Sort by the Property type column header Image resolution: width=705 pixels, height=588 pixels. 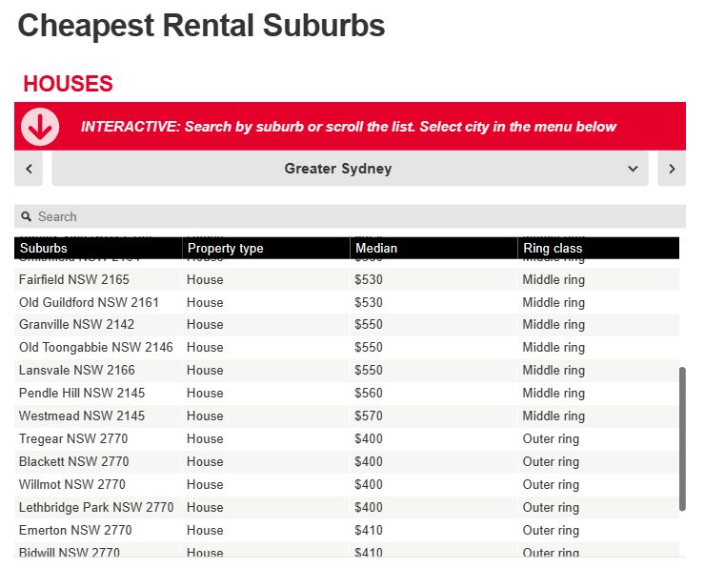[226, 249]
